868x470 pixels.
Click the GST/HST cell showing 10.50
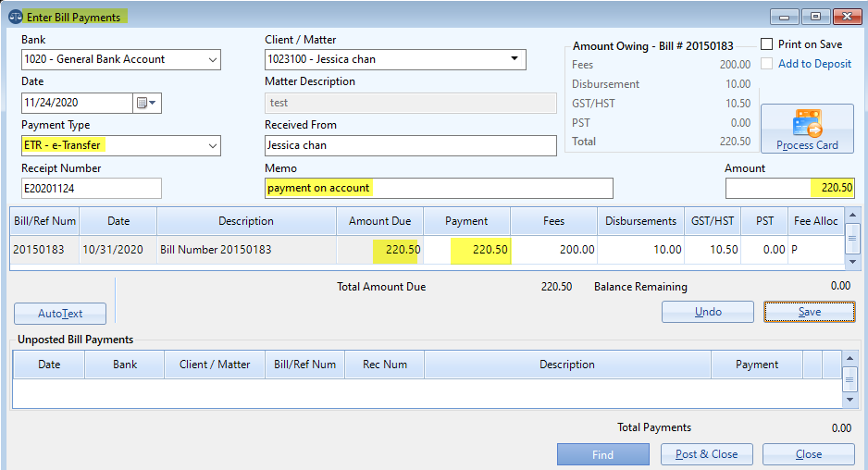[713, 250]
